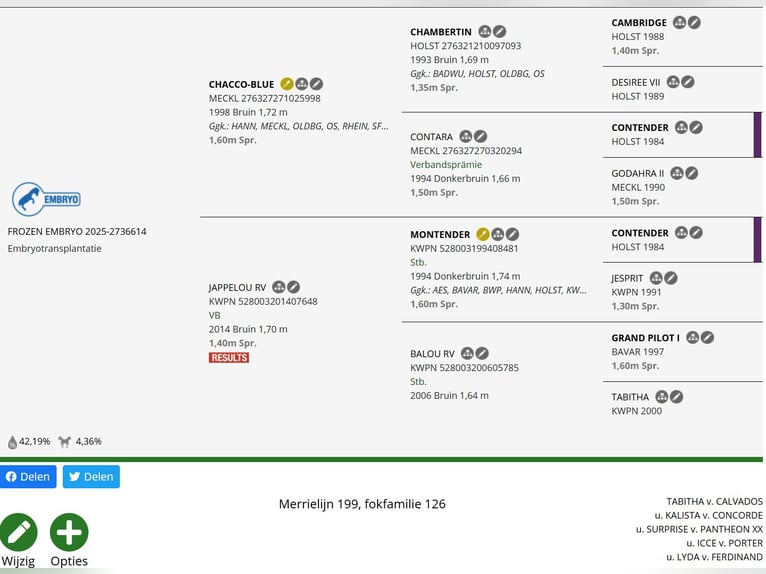Image resolution: width=766 pixels, height=574 pixels.
Task: Click the group icon beside CONTARA
Action: pos(466,136)
